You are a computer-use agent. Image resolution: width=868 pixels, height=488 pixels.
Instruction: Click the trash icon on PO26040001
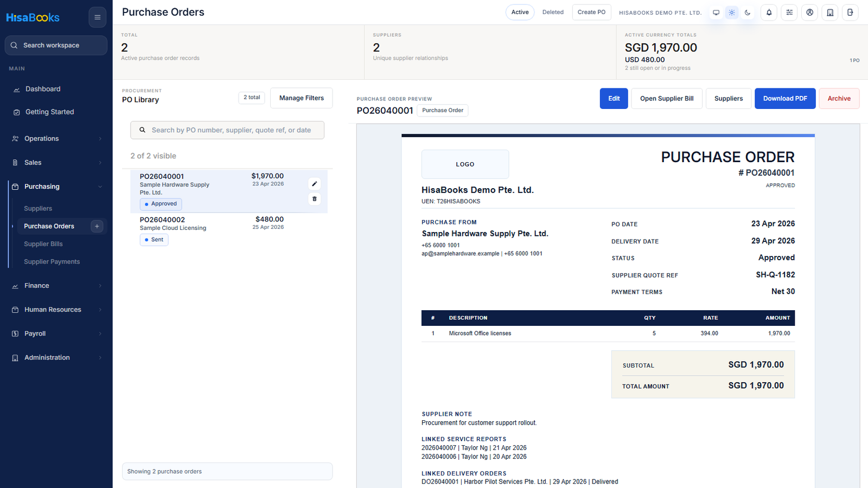(314, 199)
